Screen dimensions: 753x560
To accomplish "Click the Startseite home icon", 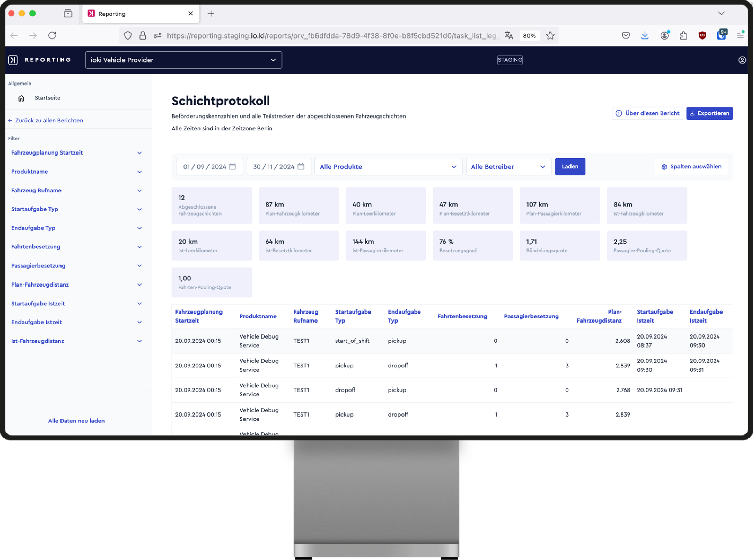I will [21, 98].
